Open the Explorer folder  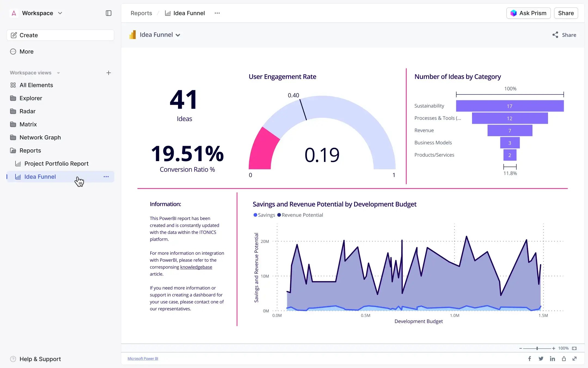click(26, 98)
